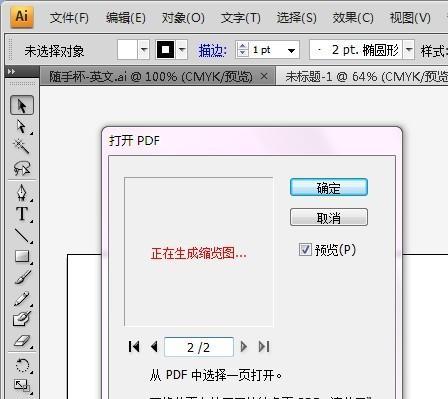Viewport: 448px width, 399px height.
Task: Expand the collapsed tools panel arrows
Action: tap(11, 71)
